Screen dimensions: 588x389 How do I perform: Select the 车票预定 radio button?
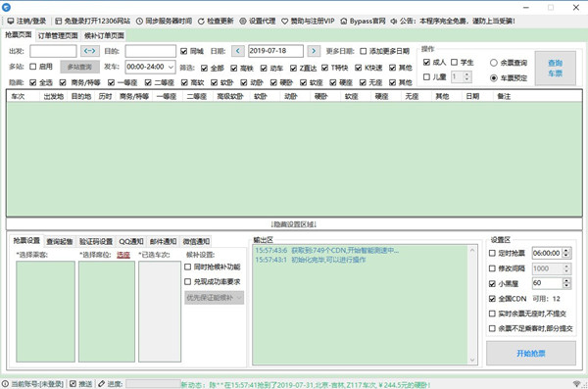[494, 78]
